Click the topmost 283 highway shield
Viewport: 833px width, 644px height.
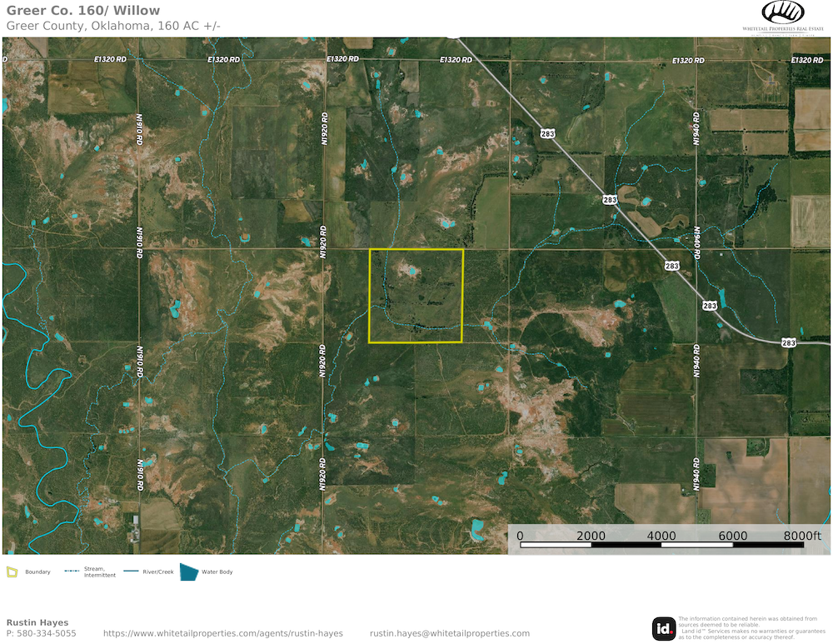[547, 132]
